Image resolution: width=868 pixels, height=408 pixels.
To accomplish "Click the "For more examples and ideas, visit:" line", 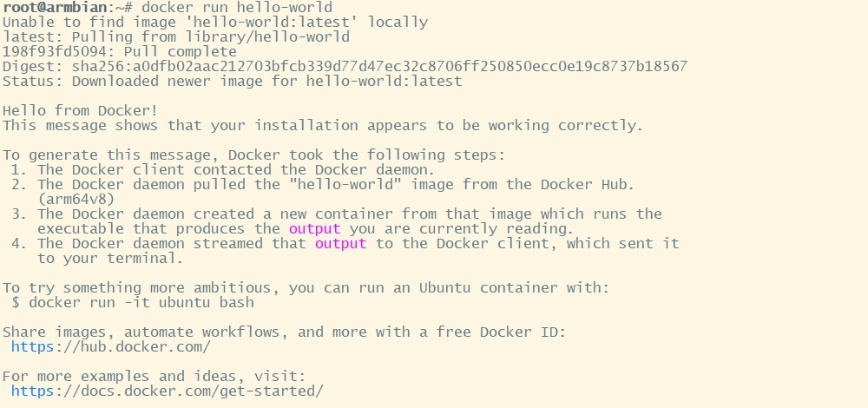I will coord(154,376).
